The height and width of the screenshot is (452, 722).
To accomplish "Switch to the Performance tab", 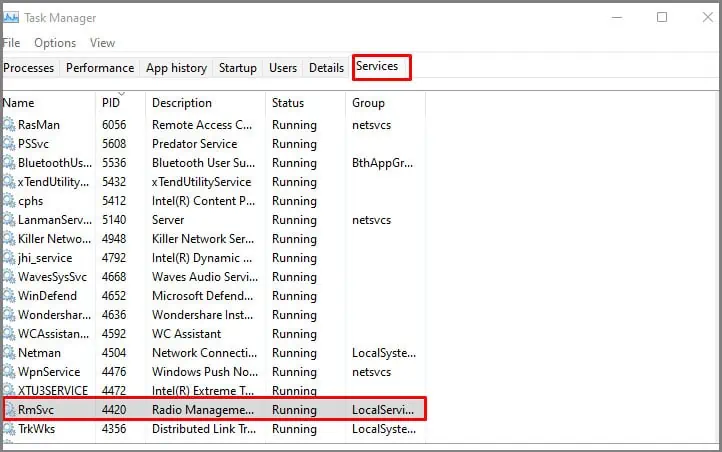I will tap(100, 68).
